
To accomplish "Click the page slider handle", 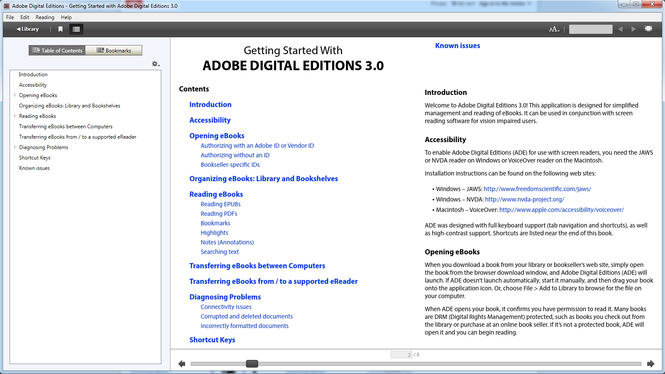I will (252, 364).
